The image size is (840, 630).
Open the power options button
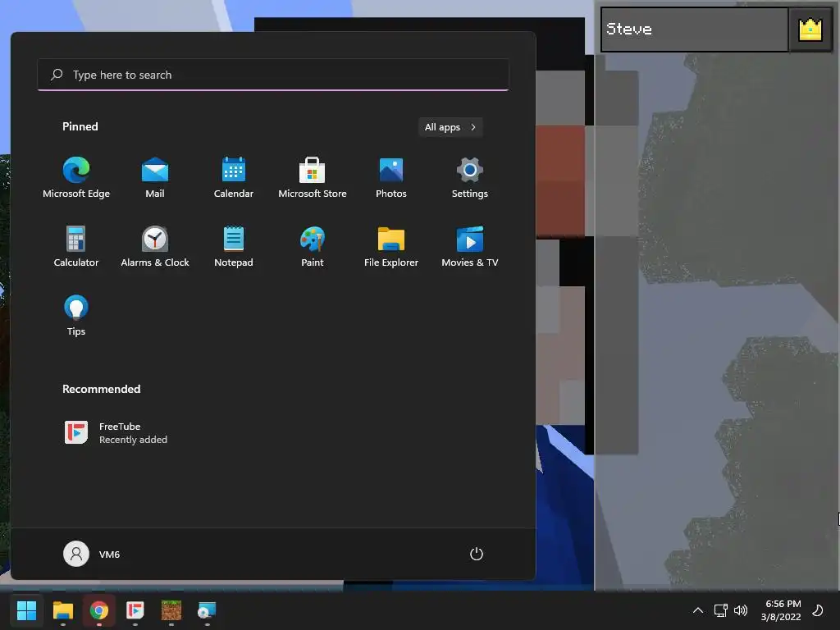pyautogui.click(x=477, y=554)
